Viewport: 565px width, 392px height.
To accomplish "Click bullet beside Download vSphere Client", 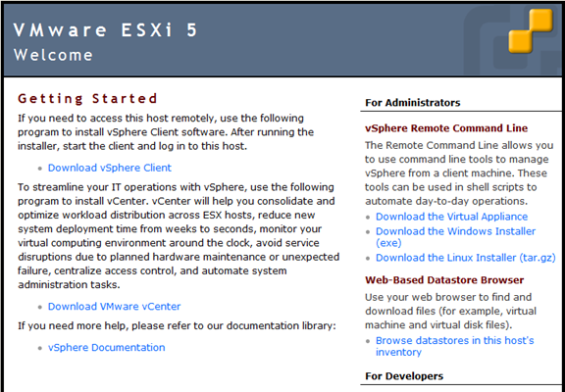I will click(40, 169).
